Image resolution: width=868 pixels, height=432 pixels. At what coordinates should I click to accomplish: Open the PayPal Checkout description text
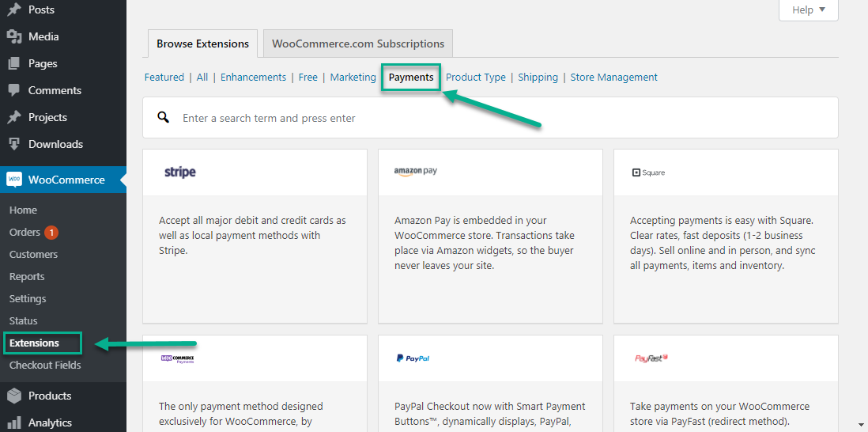pyautogui.click(x=490, y=414)
